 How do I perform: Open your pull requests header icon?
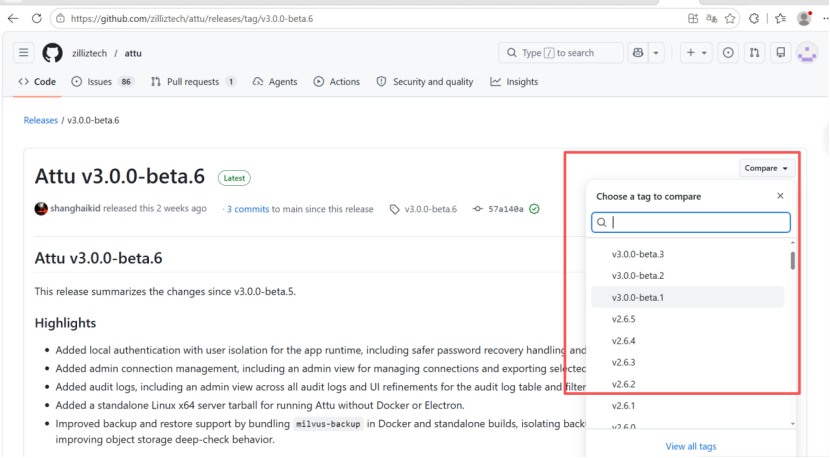(x=754, y=52)
